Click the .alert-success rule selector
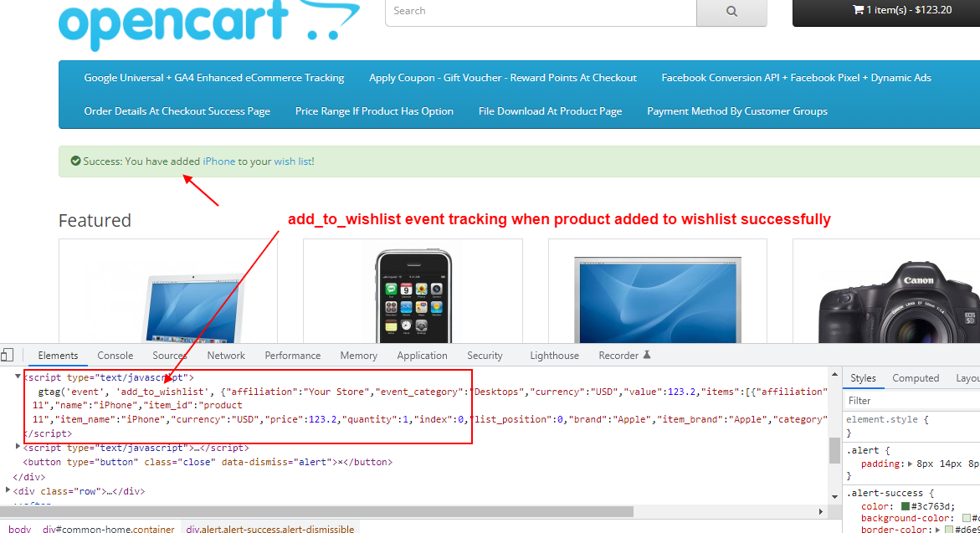 pos(885,493)
